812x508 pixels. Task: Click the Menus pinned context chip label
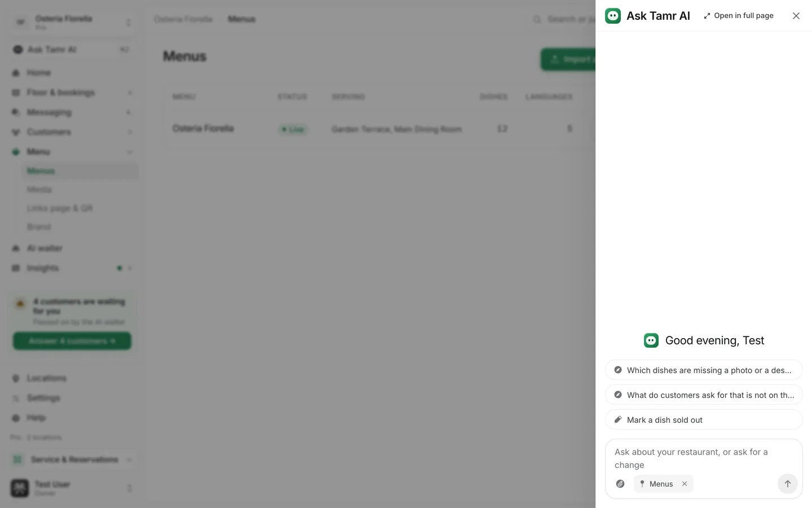tap(661, 484)
